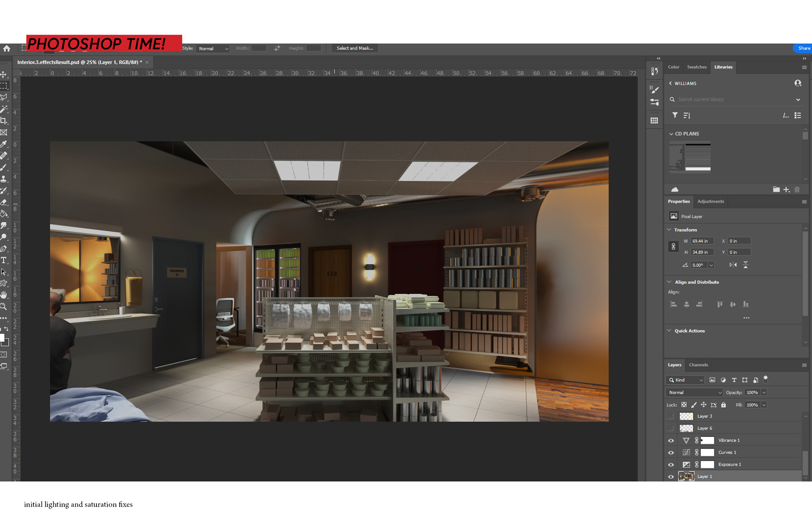Click the Select and Mask button
812x525 pixels.
[354, 49]
